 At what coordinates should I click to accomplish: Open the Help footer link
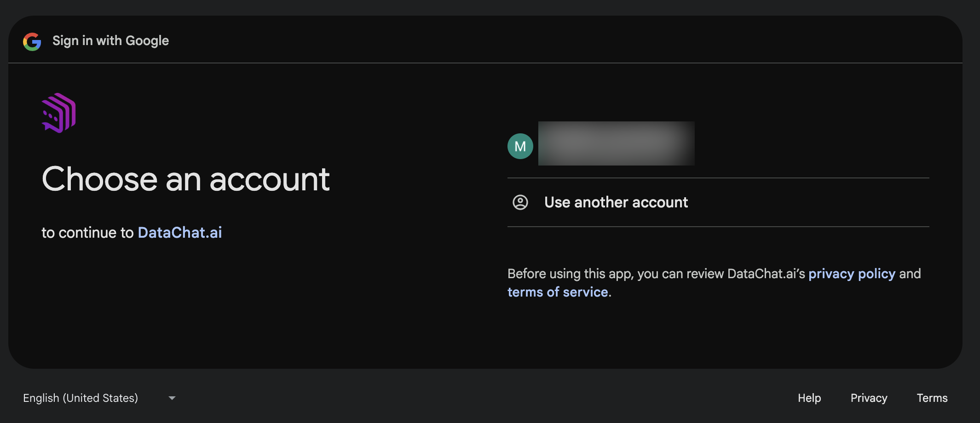coord(809,398)
